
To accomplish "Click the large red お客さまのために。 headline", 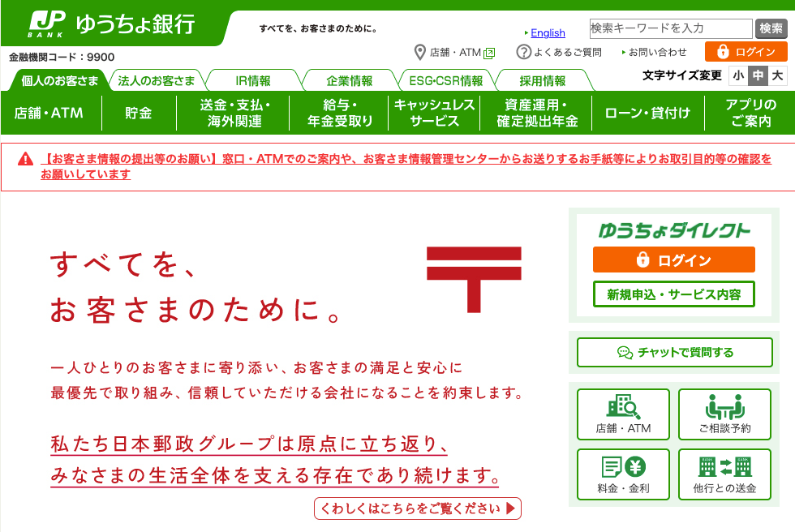I will 196,310.
